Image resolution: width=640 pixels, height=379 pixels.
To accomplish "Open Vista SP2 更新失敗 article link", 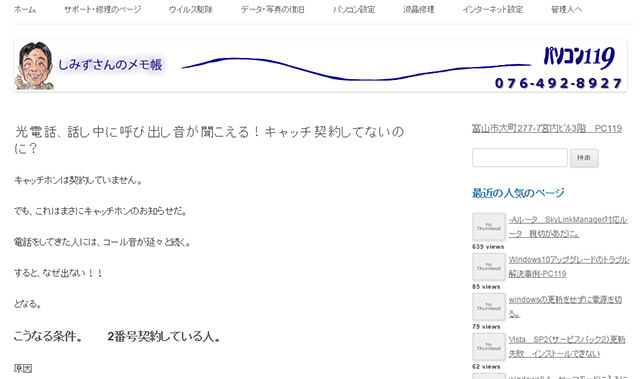I will (x=567, y=347).
